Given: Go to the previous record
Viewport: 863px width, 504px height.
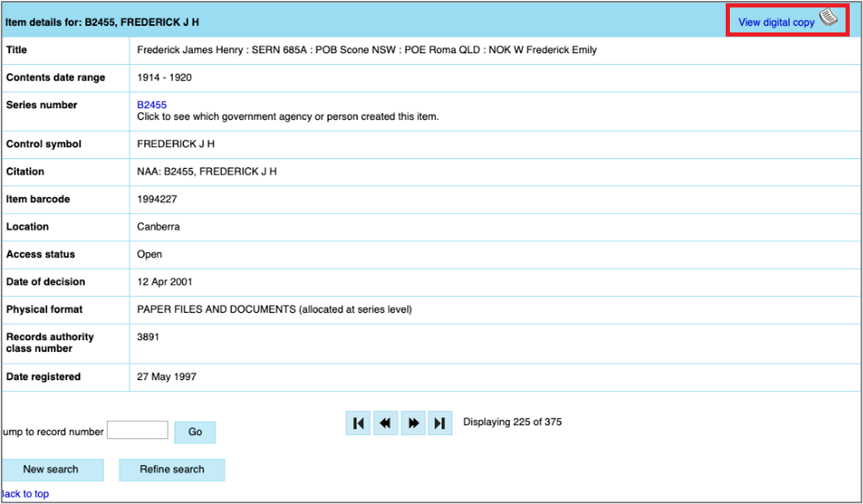Looking at the screenshot, I should coord(385,423).
